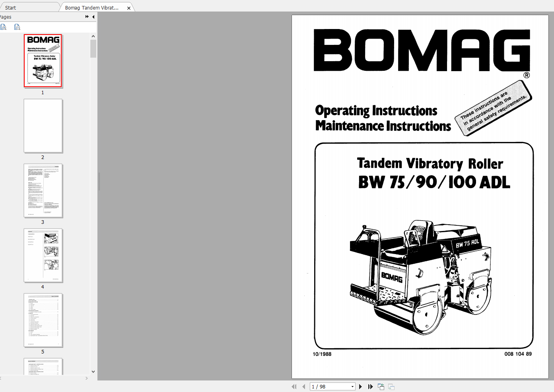Go to the previous view

point(381,386)
